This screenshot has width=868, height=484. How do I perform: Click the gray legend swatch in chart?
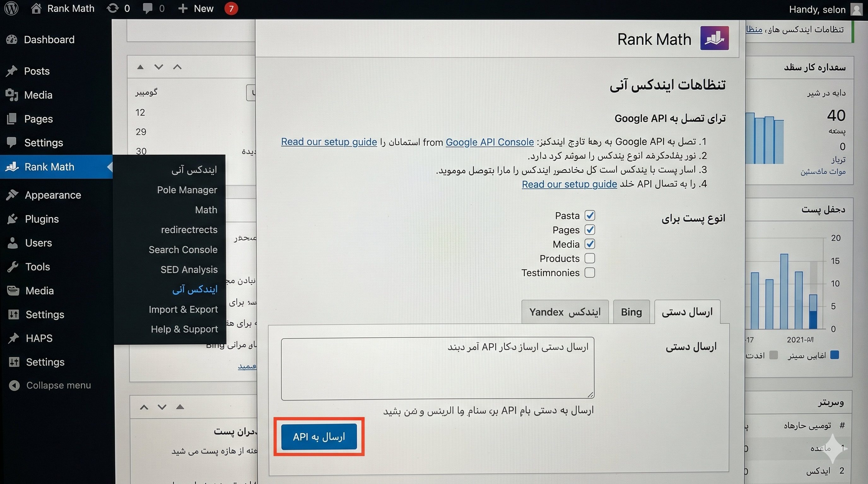point(774,355)
